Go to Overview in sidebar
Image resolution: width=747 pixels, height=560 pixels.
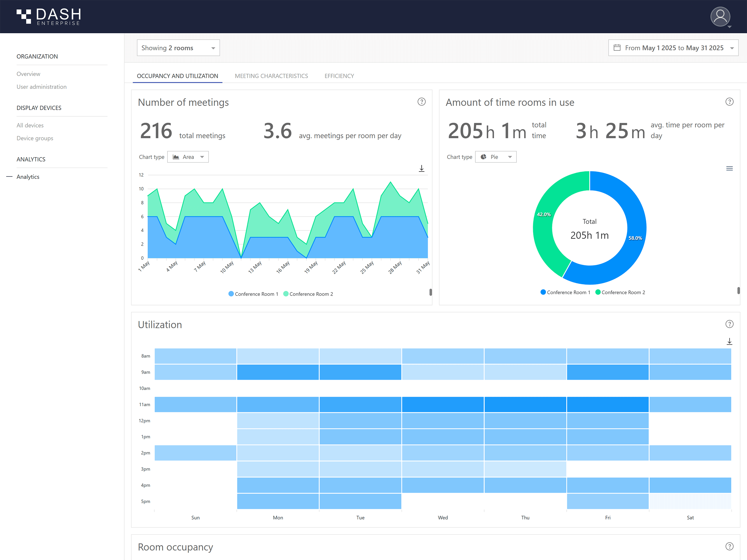(x=28, y=74)
